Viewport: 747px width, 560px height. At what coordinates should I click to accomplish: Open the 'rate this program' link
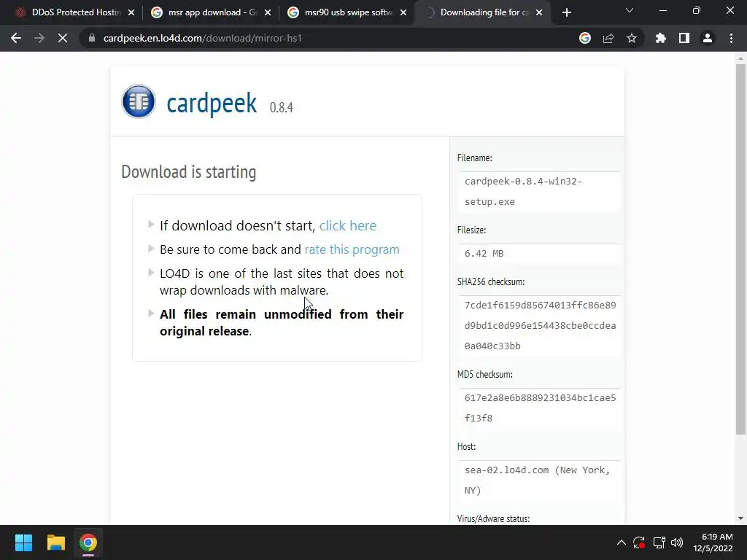[352, 249]
